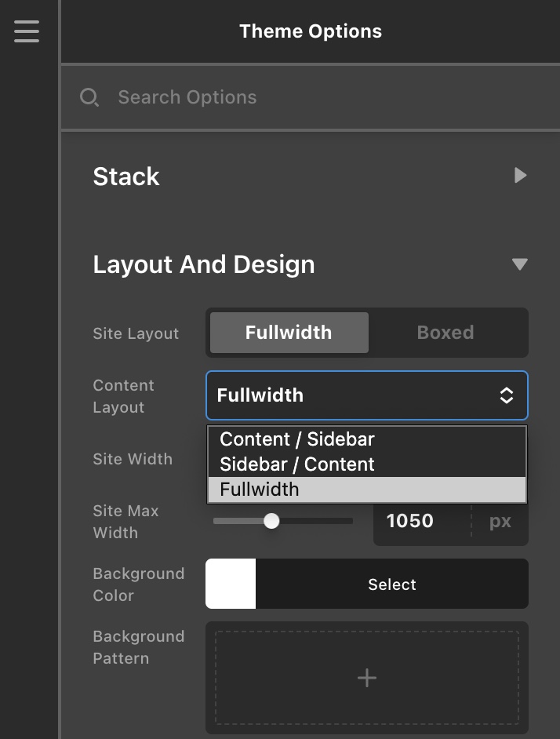Viewport: 560px width, 739px height.
Task: Expand the Stack section arrow
Action: pyautogui.click(x=520, y=175)
